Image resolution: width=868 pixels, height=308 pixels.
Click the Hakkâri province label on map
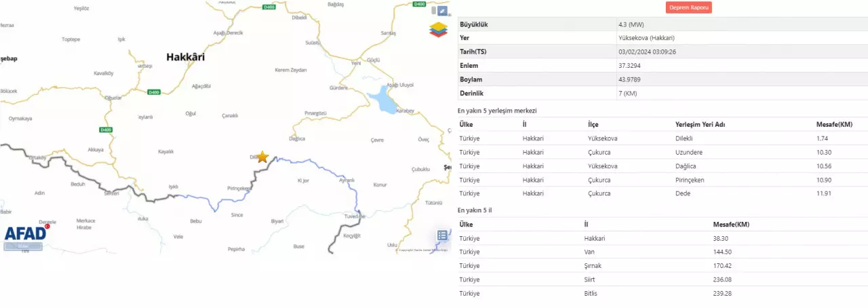(x=185, y=58)
